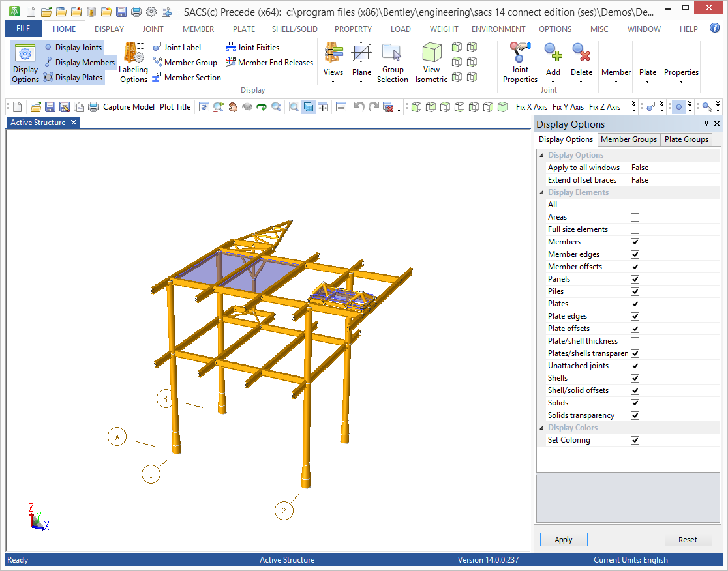
Task: Toggle the Panels checkbox
Action: click(x=635, y=279)
